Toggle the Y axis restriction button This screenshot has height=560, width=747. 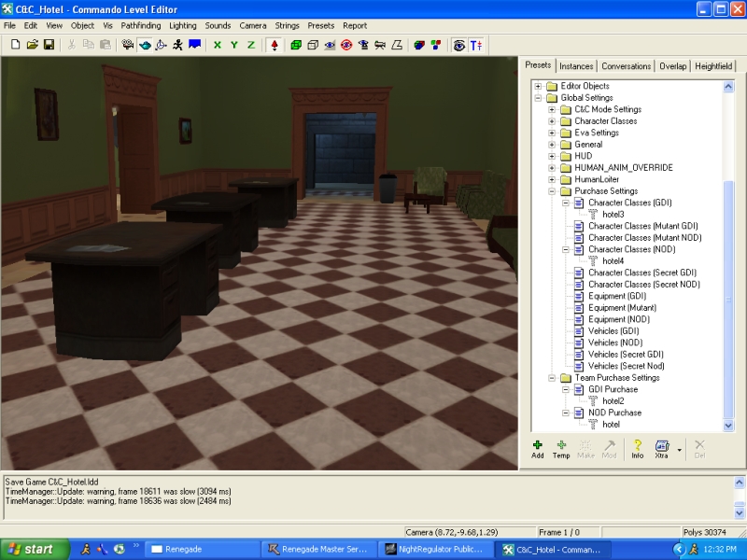click(234, 45)
